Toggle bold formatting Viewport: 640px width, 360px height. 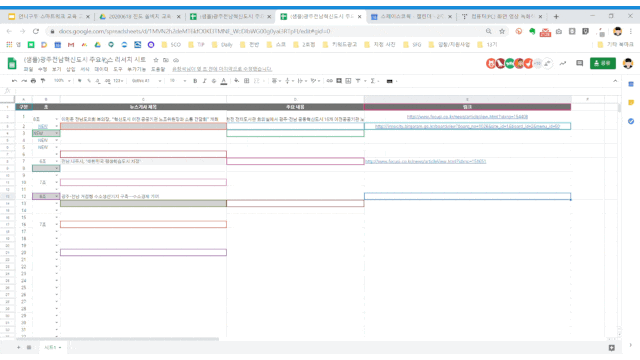(195, 81)
